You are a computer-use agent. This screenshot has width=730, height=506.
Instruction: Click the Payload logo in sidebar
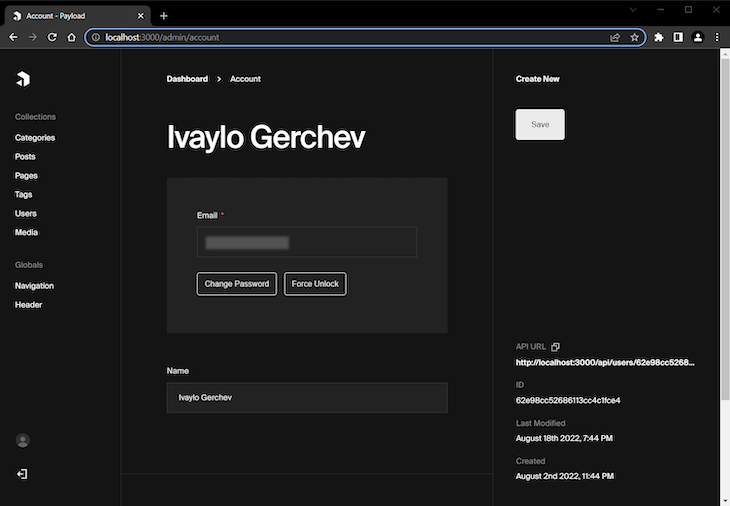tap(23, 79)
